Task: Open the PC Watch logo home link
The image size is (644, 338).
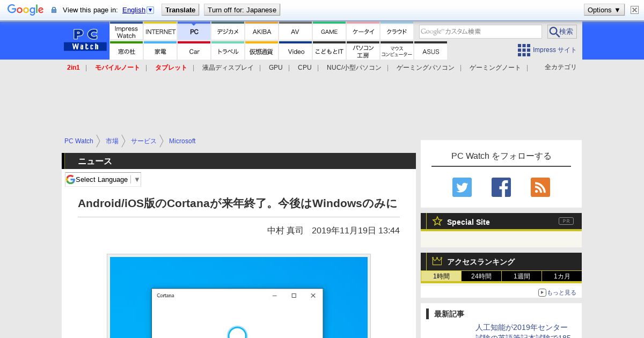Action: click(x=85, y=40)
